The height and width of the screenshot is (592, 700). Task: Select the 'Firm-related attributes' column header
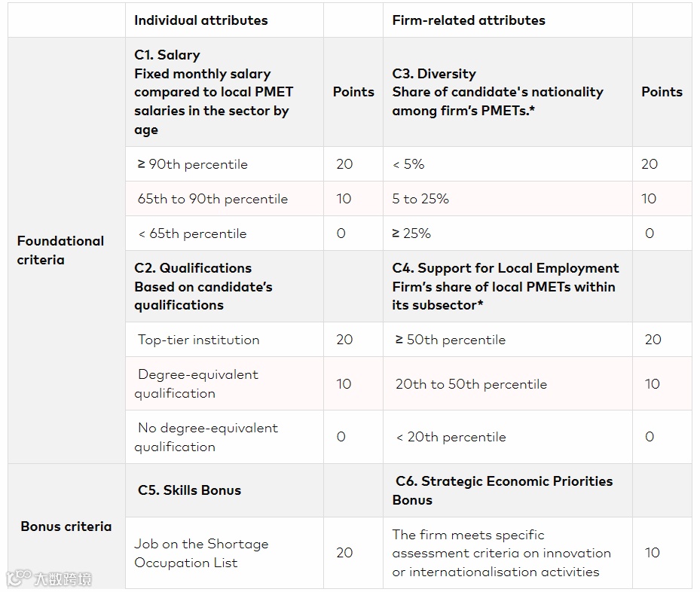(469, 20)
